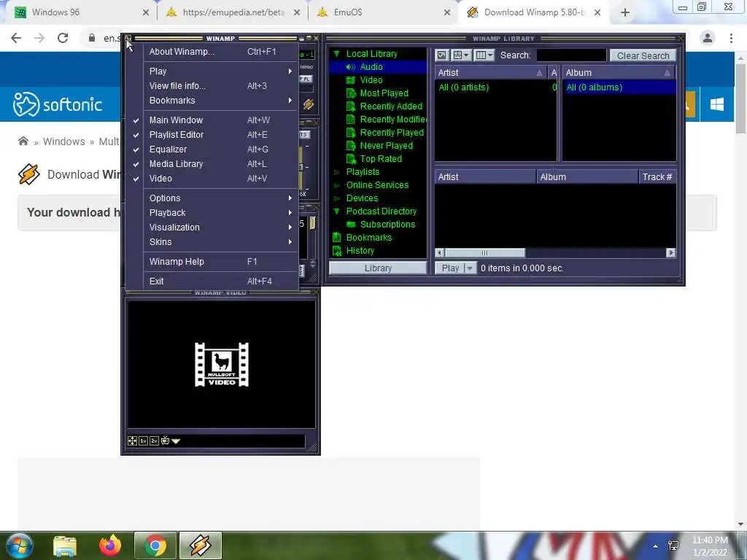The width and height of the screenshot is (747, 560).
Task: Open Firefox from the taskbar
Action: (x=110, y=545)
